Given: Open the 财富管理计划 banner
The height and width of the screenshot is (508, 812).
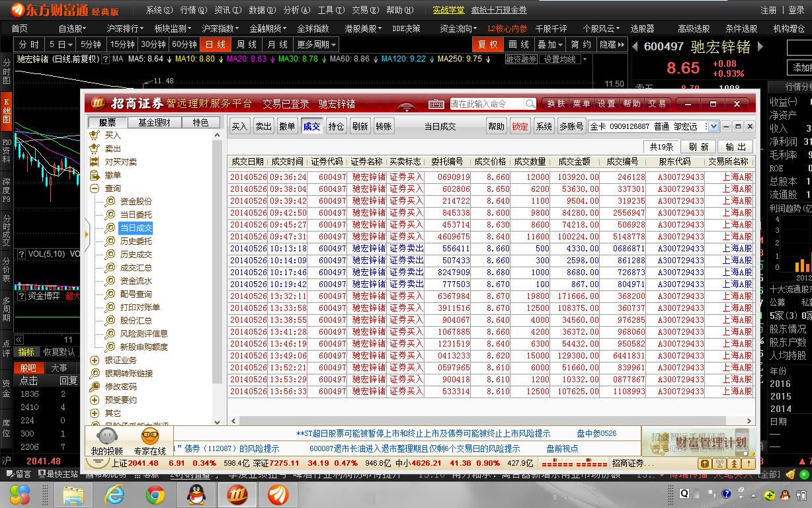Looking at the screenshot, I should pyautogui.click(x=698, y=441).
